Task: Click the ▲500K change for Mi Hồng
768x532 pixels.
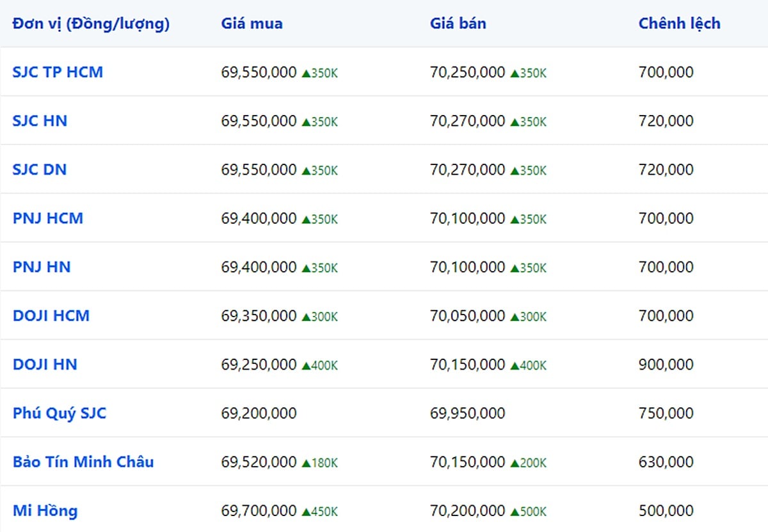Action: 529,512
